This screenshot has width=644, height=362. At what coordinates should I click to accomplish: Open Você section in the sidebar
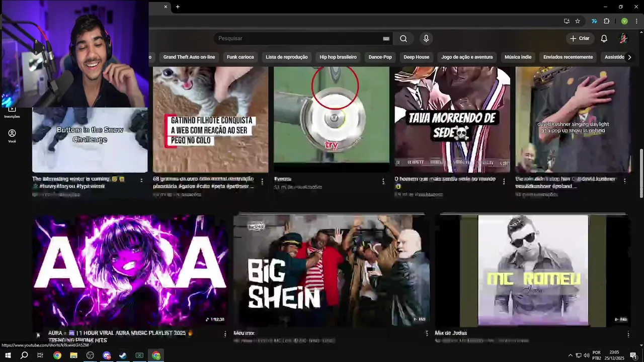point(12,136)
